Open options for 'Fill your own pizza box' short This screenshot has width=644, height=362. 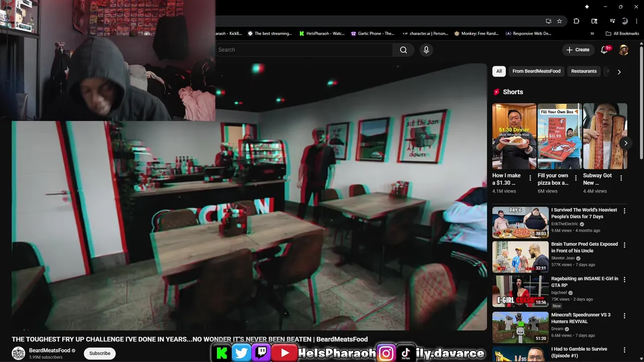(576, 178)
